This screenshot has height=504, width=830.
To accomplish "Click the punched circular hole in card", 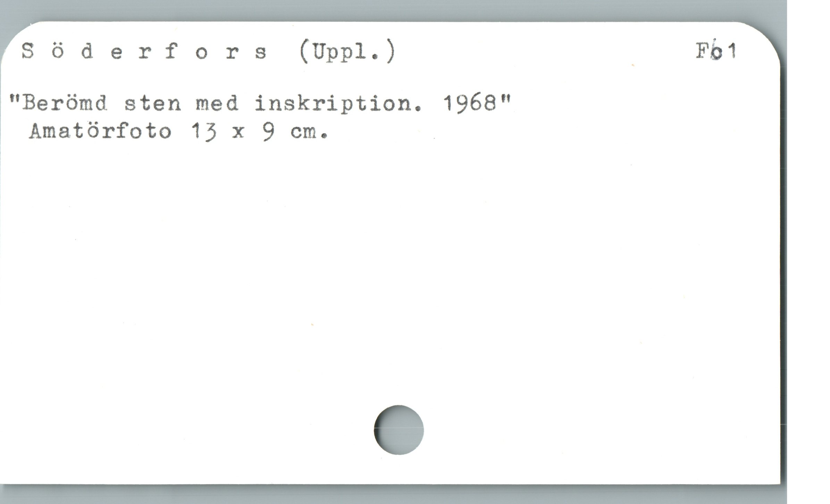I will click(399, 430).
